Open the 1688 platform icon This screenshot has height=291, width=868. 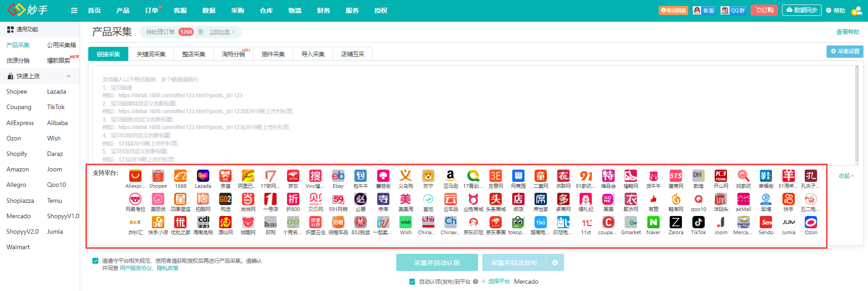(x=181, y=176)
